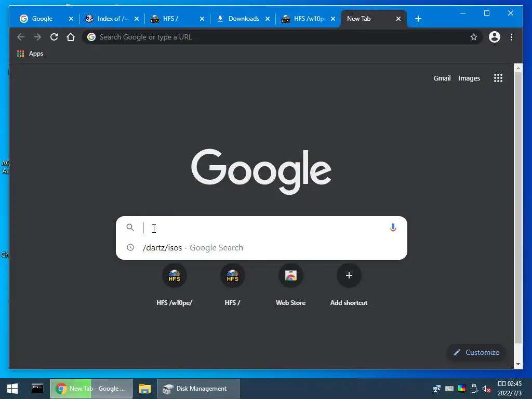Screen dimensions: 532x399
Task: Open the Gmail link
Action: (442, 78)
